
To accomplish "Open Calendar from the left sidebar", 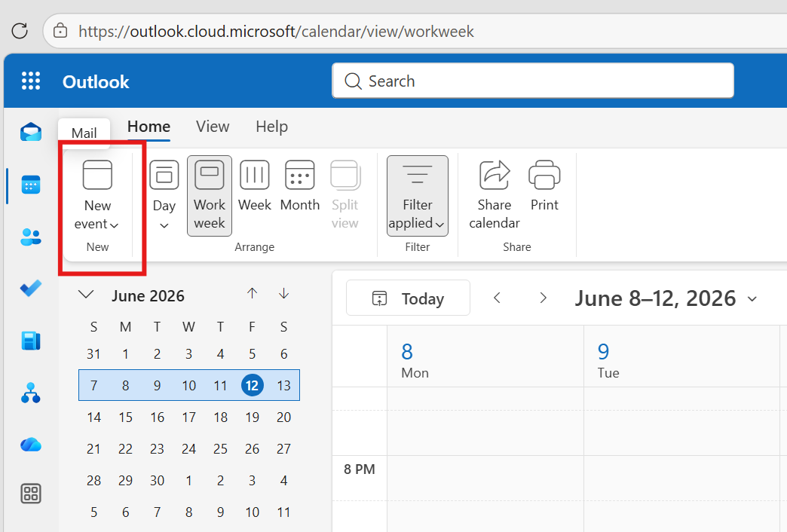I will (31, 185).
